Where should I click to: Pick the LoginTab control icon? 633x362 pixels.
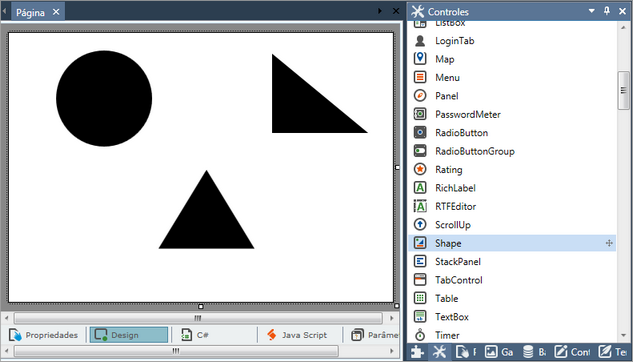point(420,40)
